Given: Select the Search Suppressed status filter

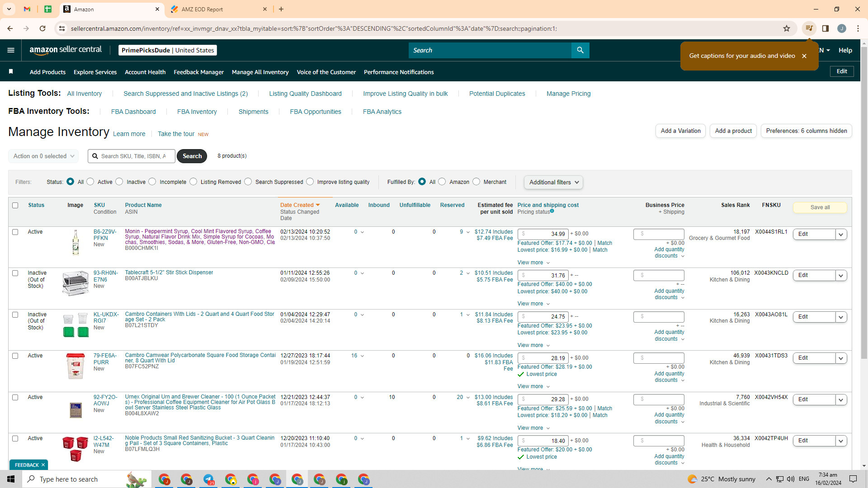Looking at the screenshot, I should coord(248,182).
